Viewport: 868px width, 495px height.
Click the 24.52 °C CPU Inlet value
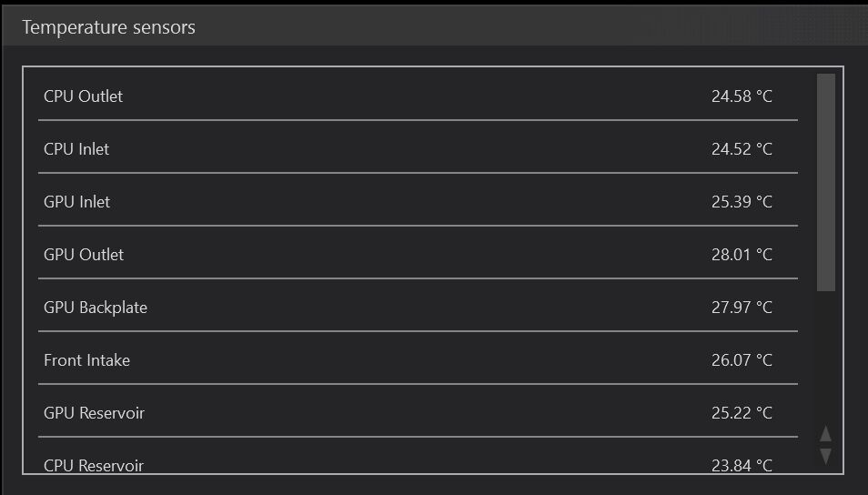pyautogui.click(x=742, y=149)
